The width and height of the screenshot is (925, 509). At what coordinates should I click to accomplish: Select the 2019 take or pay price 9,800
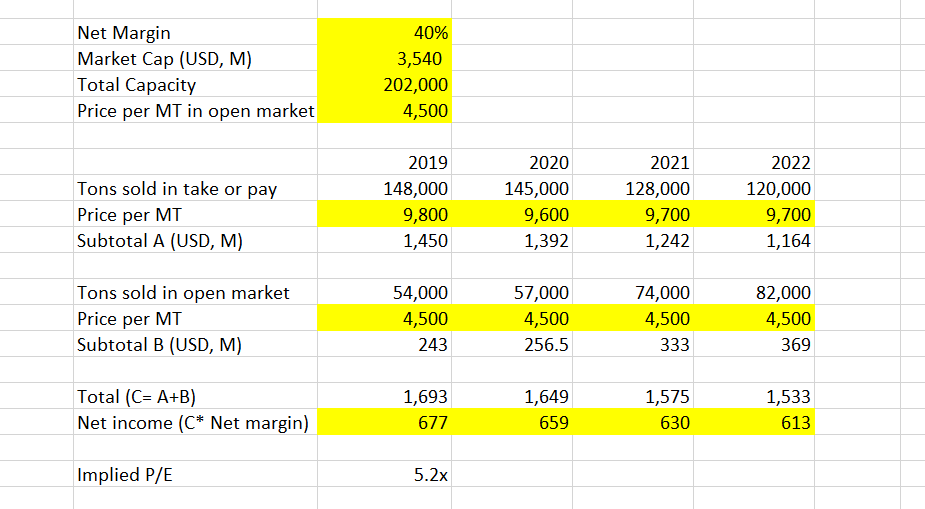click(x=384, y=214)
